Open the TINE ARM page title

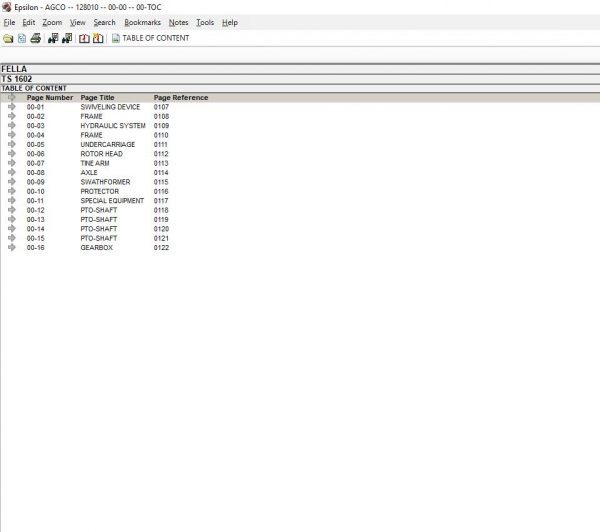[x=95, y=163]
